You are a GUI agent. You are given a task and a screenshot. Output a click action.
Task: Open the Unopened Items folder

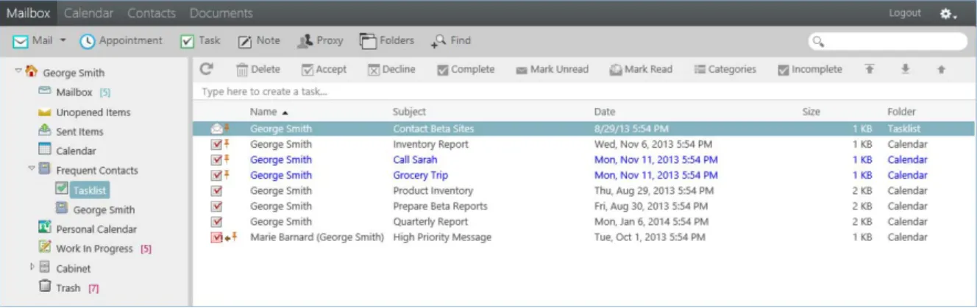pyautogui.click(x=93, y=112)
